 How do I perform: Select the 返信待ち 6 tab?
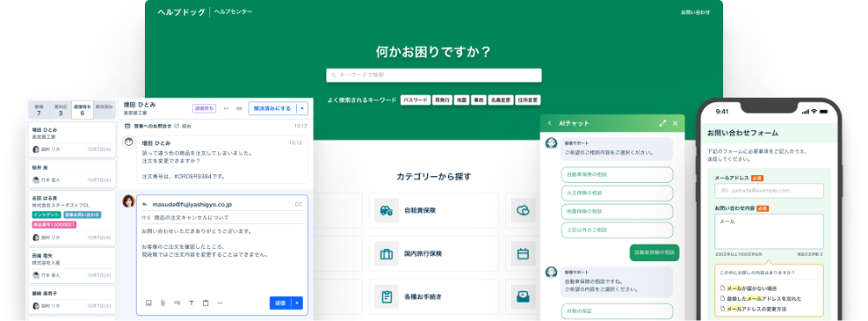(82, 109)
